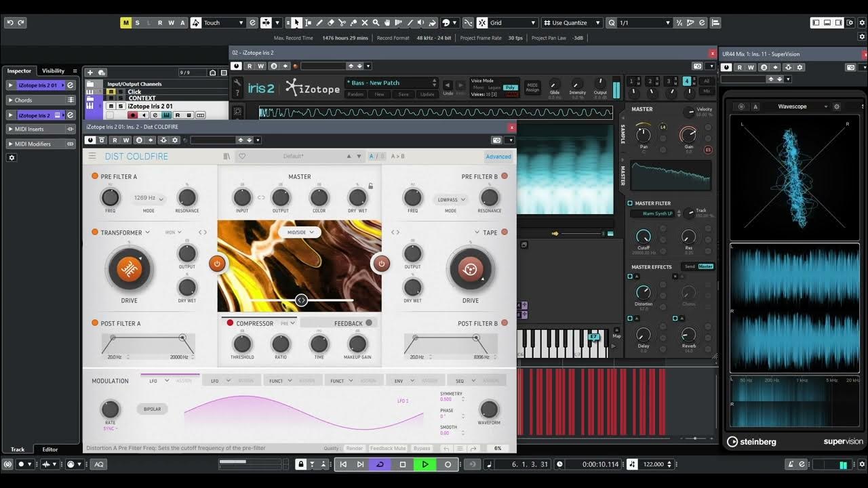Toggle Pre Filter A power dot

pos(95,176)
